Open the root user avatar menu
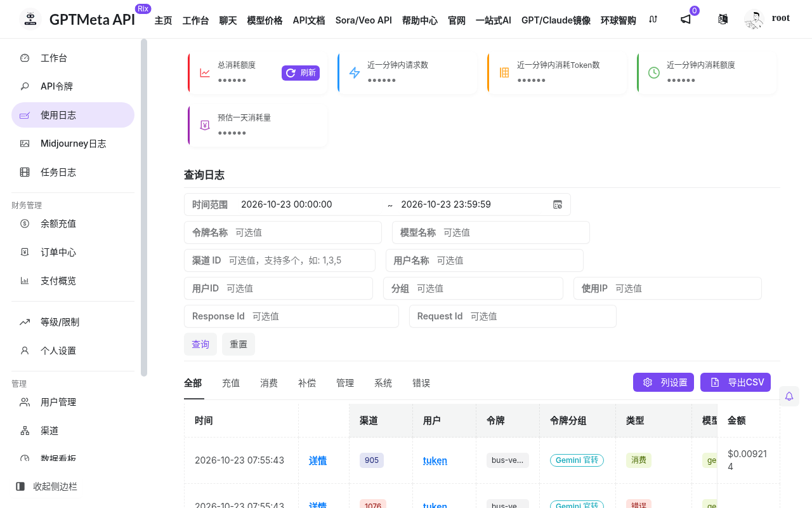812x508 pixels. [754, 20]
